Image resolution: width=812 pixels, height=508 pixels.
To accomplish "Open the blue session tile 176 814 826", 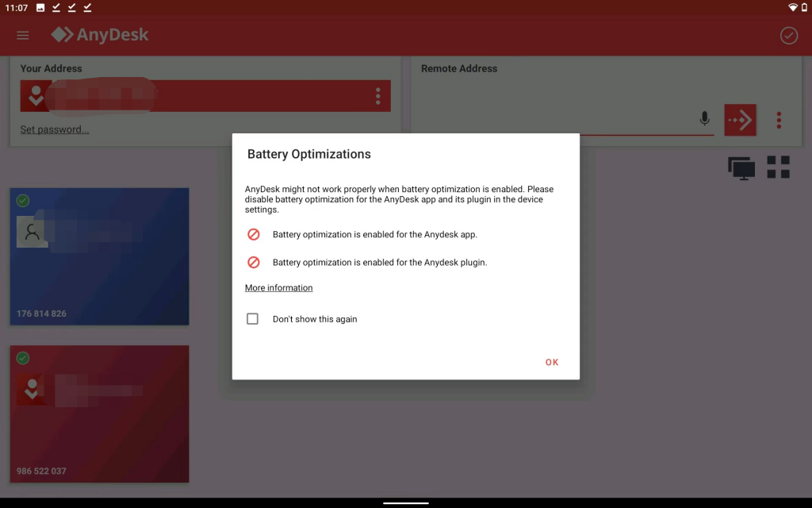I will coord(99,256).
